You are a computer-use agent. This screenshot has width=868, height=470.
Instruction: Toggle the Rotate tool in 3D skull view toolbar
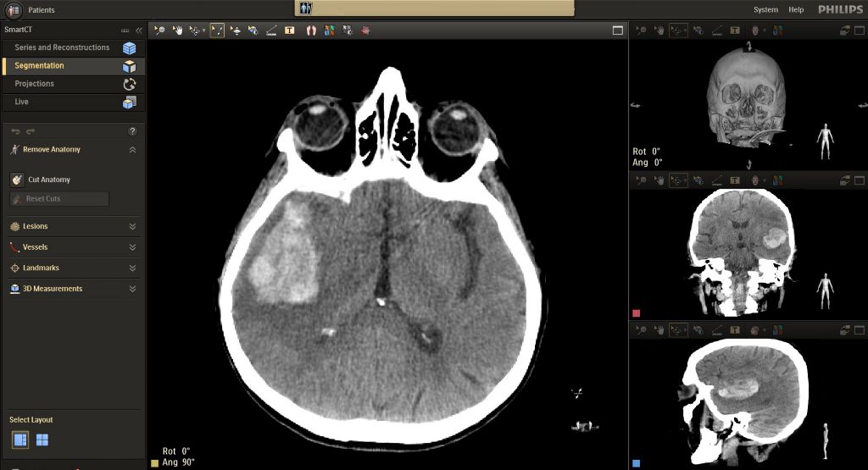678,30
